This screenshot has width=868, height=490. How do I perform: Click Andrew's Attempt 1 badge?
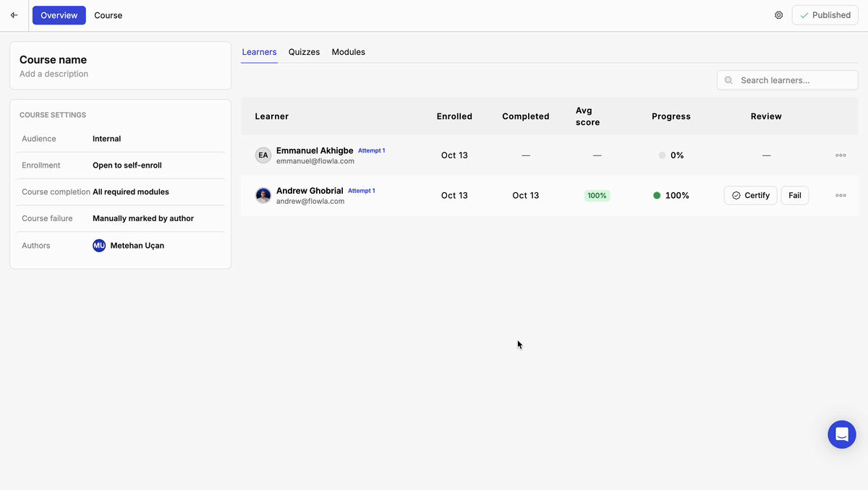362,191
